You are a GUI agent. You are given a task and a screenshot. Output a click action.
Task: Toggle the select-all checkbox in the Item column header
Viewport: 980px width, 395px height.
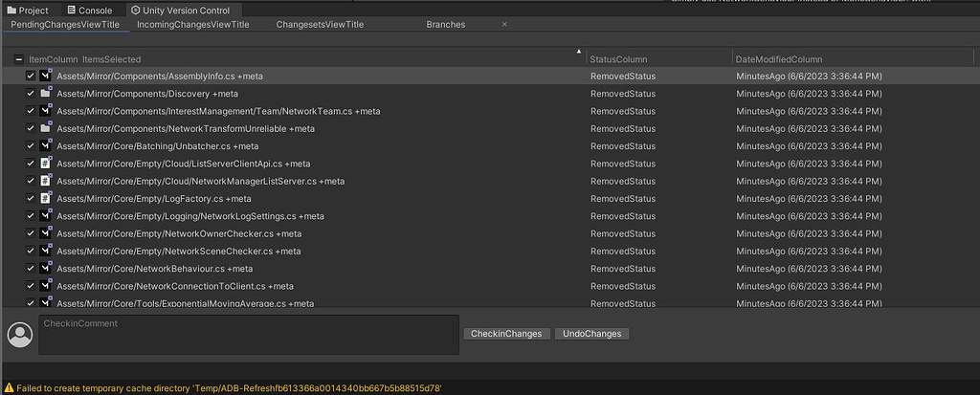[19, 59]
